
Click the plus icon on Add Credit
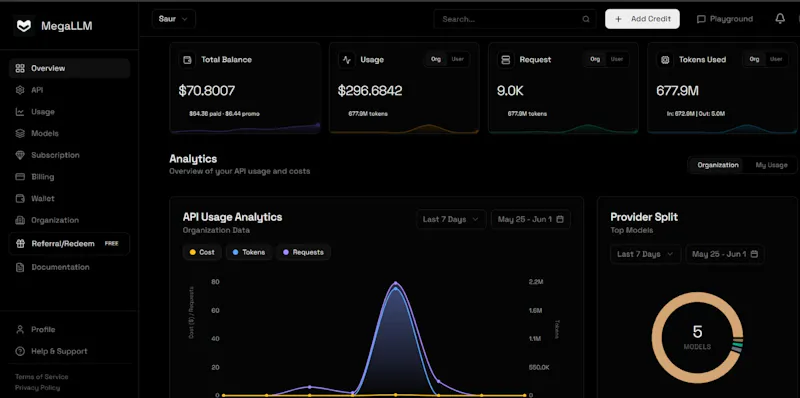coord(618,19)
